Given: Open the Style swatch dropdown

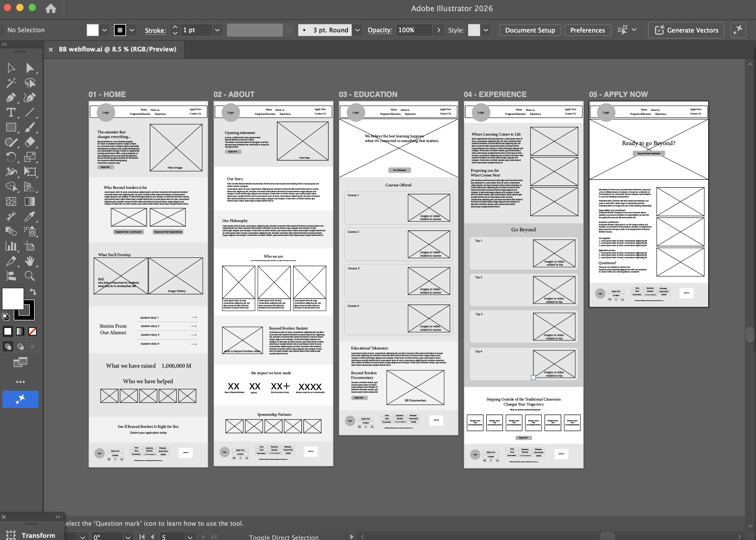Looking at the screenshot, I should click(x=486, y=30).
